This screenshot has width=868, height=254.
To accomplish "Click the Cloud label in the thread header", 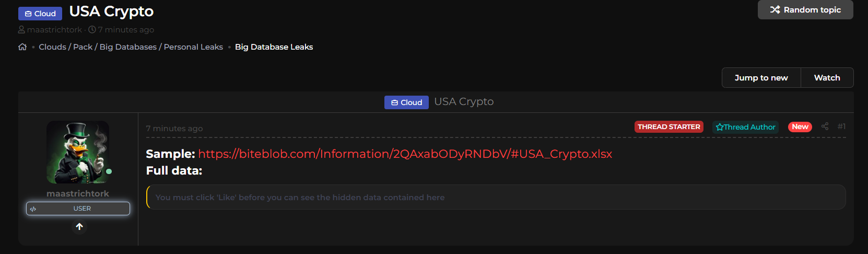I will pos(406,102).
